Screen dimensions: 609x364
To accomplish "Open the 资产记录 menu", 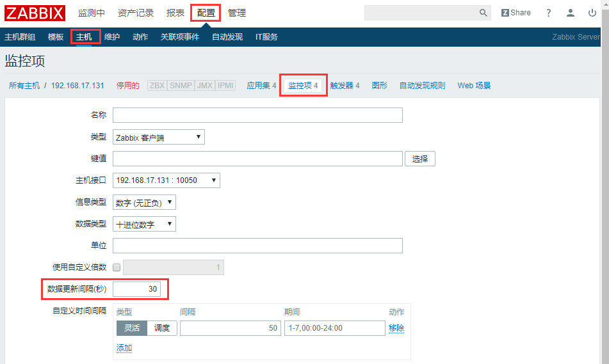I will point(136,13).
